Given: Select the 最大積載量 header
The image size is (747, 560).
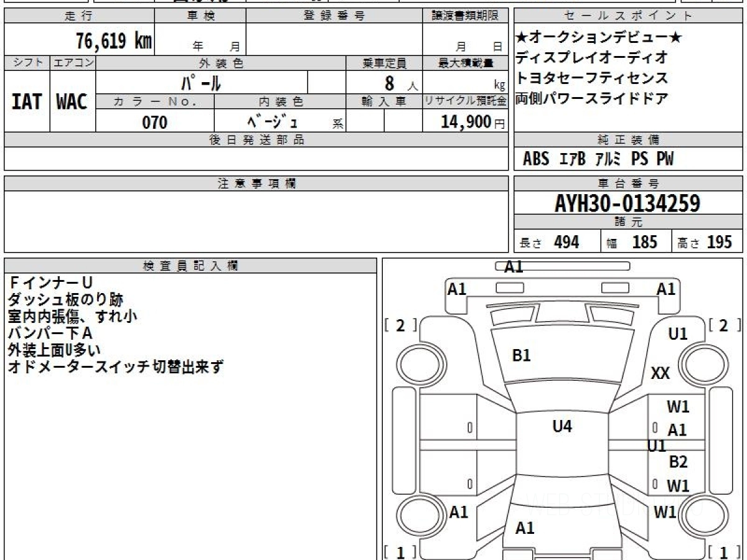Looking at the screenshot, I should point(465,63).
